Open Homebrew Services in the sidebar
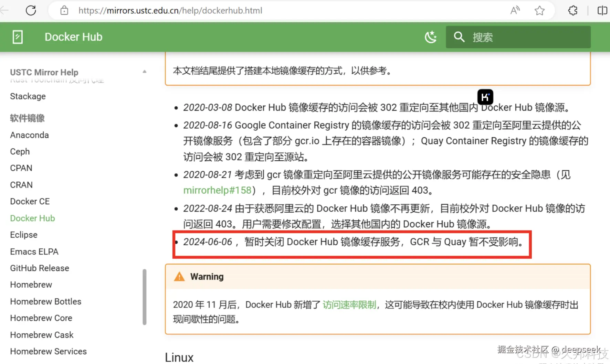 [49, 352]
